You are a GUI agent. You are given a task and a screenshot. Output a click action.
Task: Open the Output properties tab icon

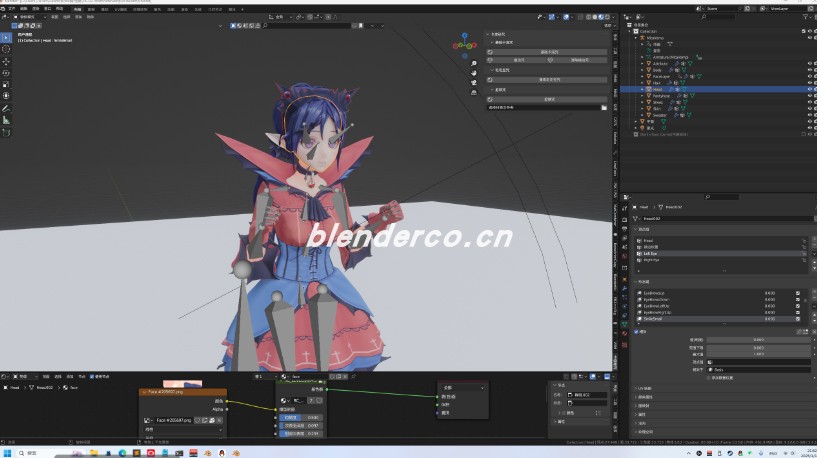coord(624,229)
